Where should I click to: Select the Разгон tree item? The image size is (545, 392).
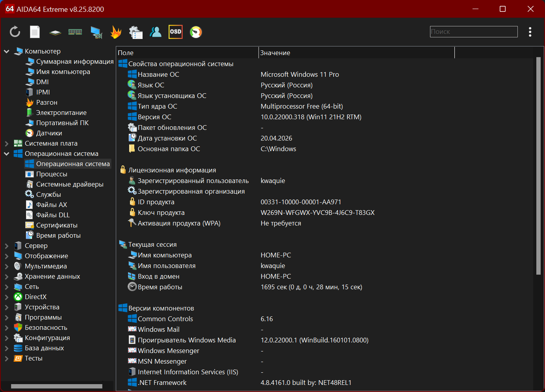[41, 102]
